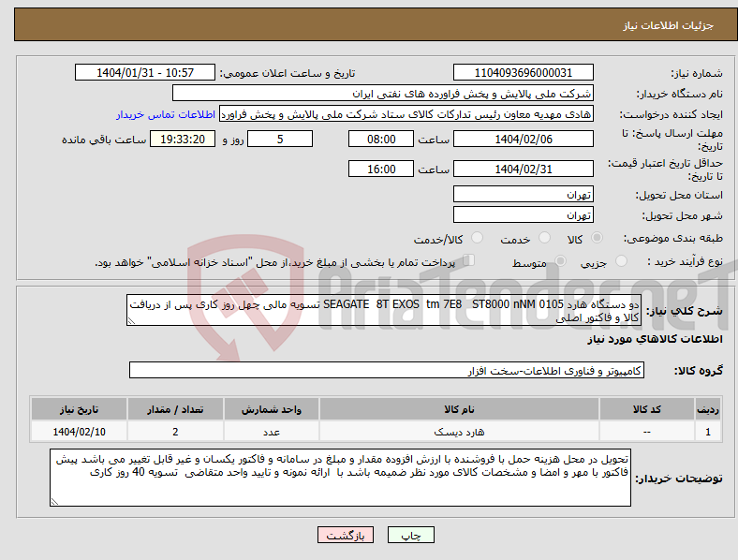Screen dimensions: 738x560
Task: Click row number 1 cell
Action: click(x=708, y=432)
